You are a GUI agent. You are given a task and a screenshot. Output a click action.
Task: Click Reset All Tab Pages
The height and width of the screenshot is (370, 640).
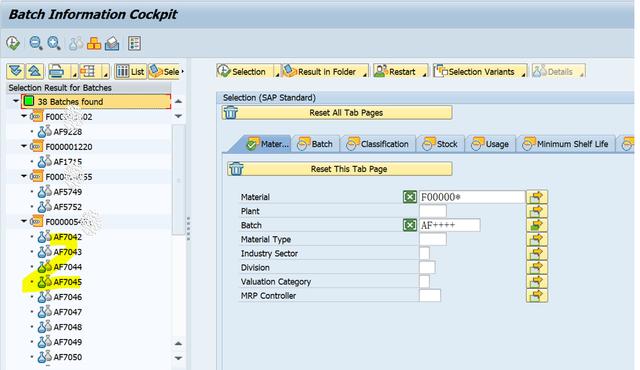tap(337, 113)
